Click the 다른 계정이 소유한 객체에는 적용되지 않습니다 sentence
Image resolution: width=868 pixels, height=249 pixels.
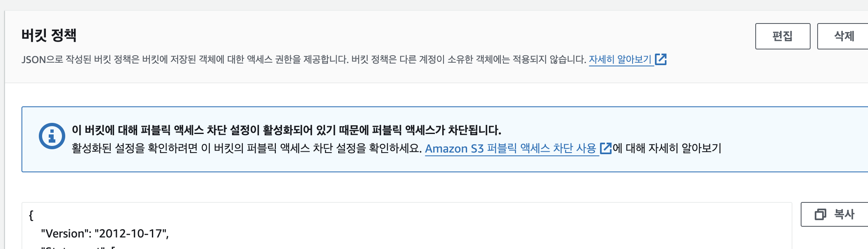pyautogui.click(x=469, y=59)
